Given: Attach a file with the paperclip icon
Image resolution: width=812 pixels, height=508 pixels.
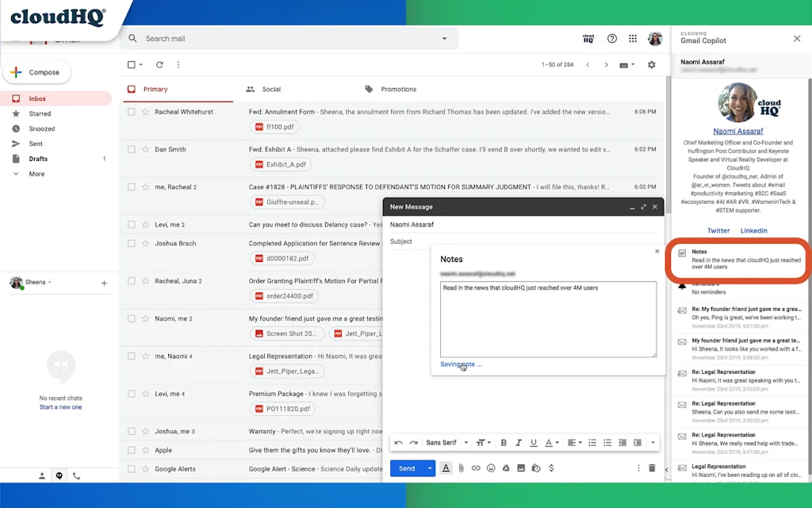Looking at the screenshot, I should click(461, 468).
